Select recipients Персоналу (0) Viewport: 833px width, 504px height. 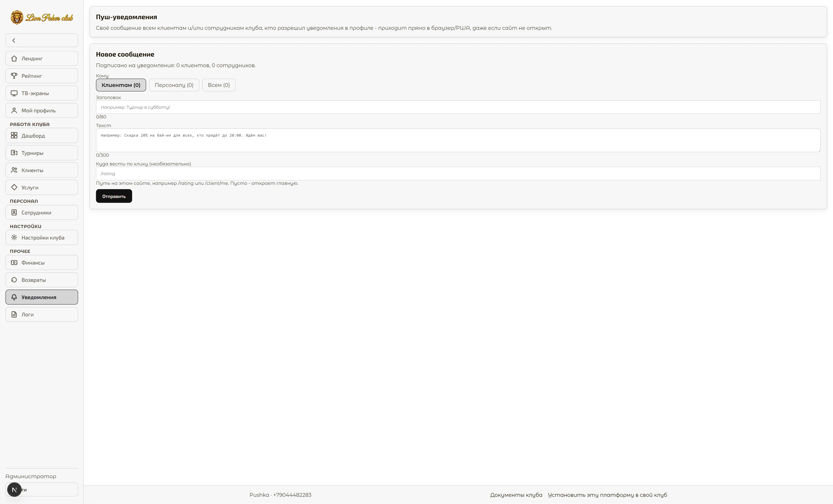tap(174, 85)
